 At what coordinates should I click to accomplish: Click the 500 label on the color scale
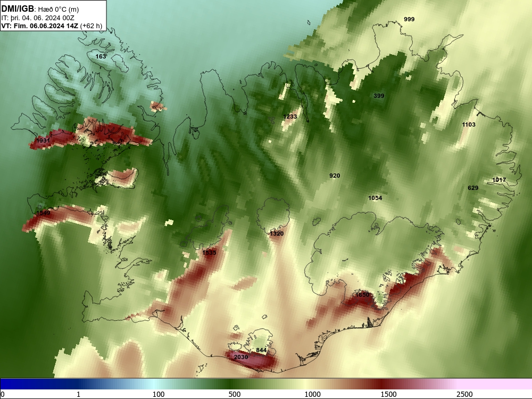coord(235,394)
